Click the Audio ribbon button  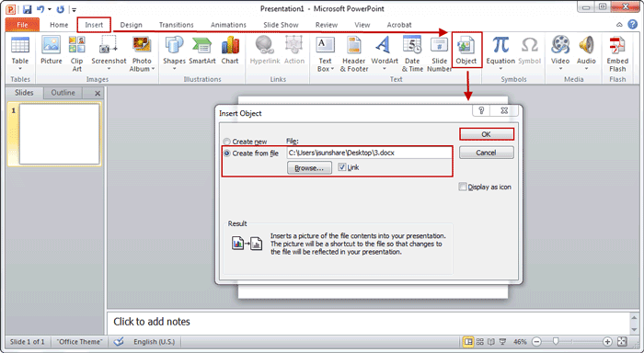click(586, 53)
